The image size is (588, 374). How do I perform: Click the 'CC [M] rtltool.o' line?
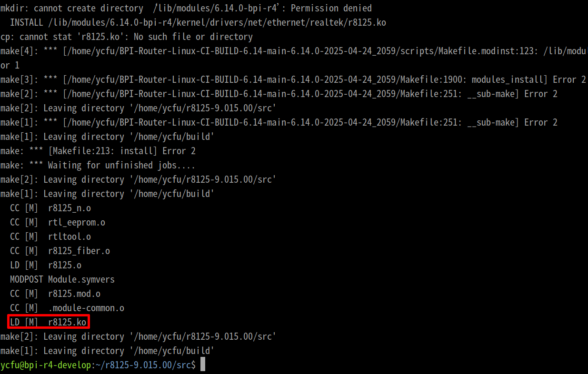pyautogui.click(x=50, y=236)
